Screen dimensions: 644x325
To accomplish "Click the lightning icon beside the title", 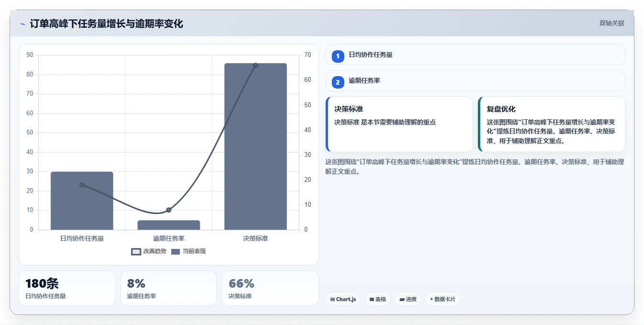I will tap(23, 24).
